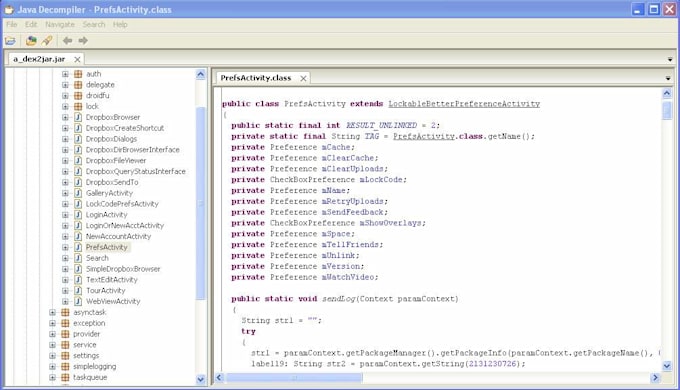Click the tree panel vertical scrollbar thumb
This screenshot has width=680, height=390.
200,203
